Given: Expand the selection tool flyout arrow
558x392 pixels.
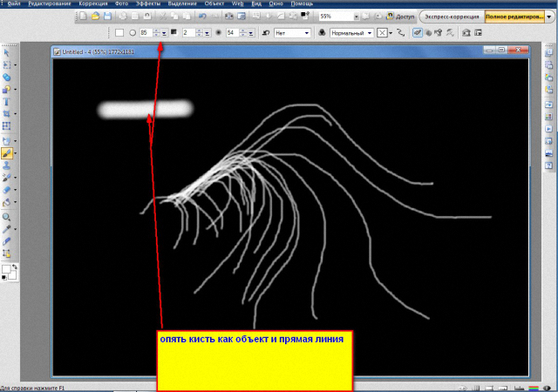Looking at the screenshot, I should point(15,65).
